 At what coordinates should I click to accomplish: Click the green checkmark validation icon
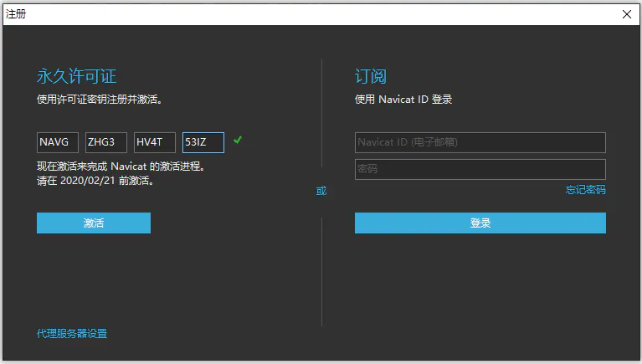[238, 140]
